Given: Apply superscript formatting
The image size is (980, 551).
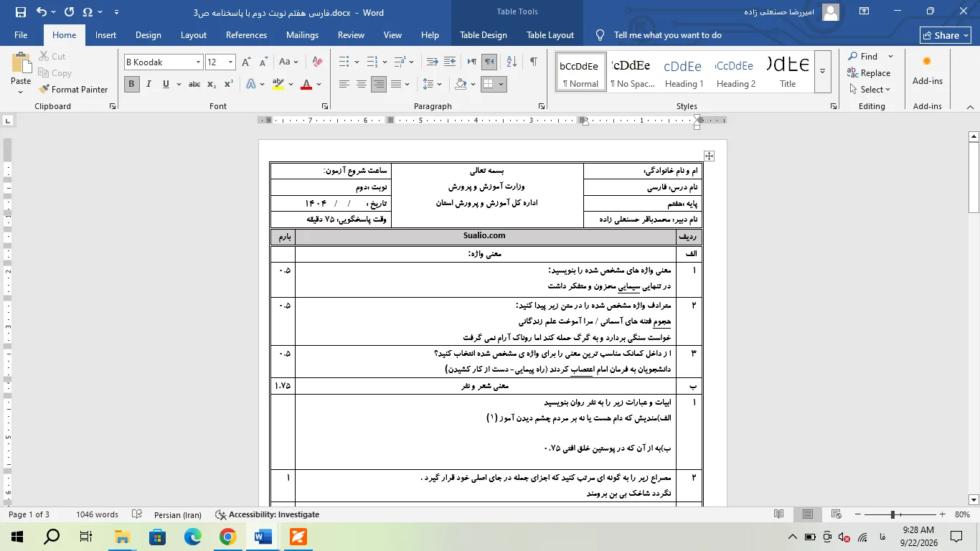Looking at the screenshot, I should (x=228, y=84).
